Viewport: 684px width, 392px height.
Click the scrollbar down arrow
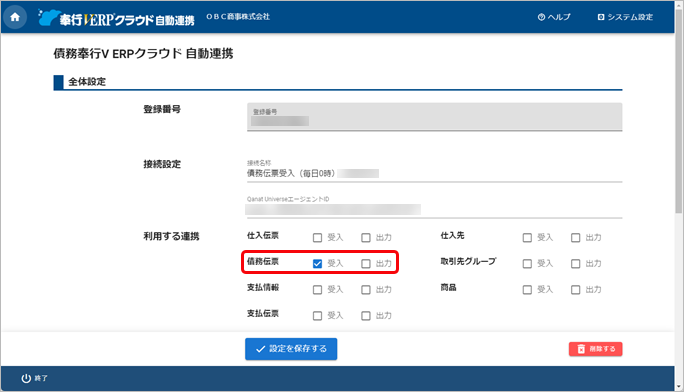point(679,386)
